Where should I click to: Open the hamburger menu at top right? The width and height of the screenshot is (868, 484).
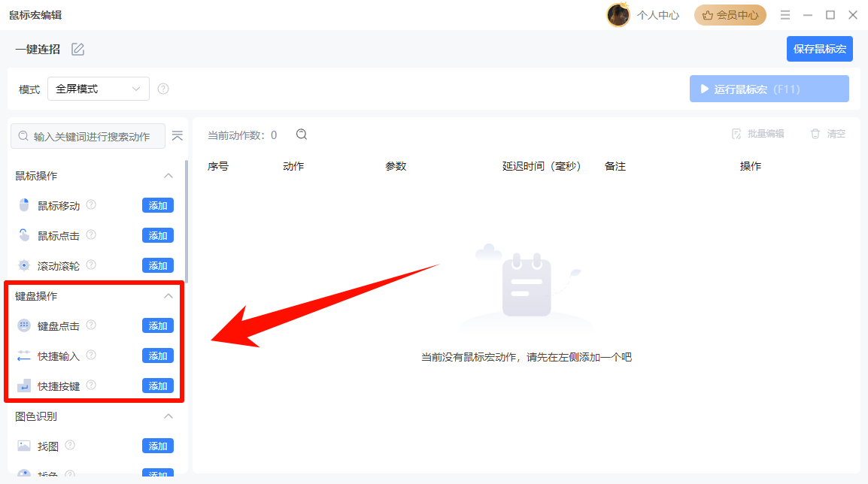click(785, 14)
